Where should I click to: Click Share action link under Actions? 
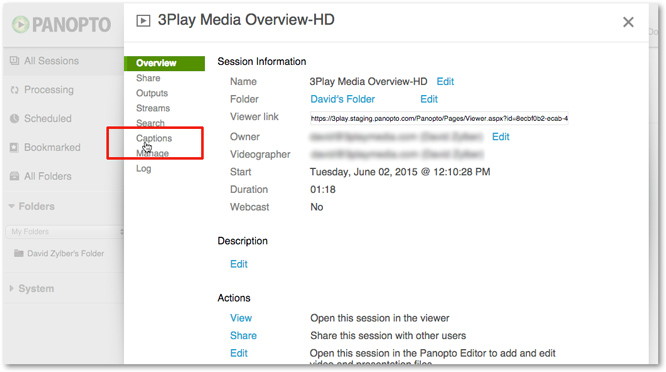click(243, 335)
